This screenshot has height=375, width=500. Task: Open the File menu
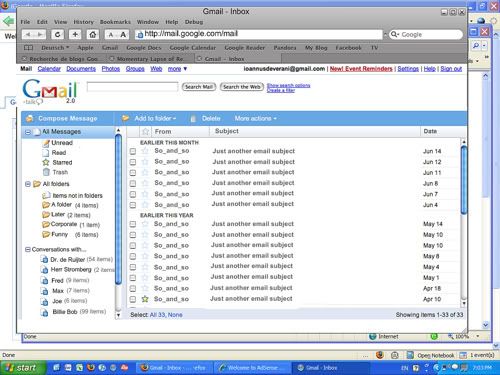tap(25, 22)
